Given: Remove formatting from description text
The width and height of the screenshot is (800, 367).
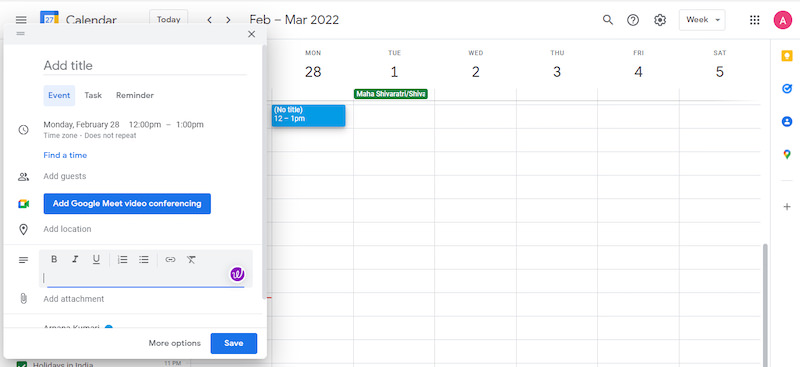Looking at the screenshot, I should (x=191, y=259).
